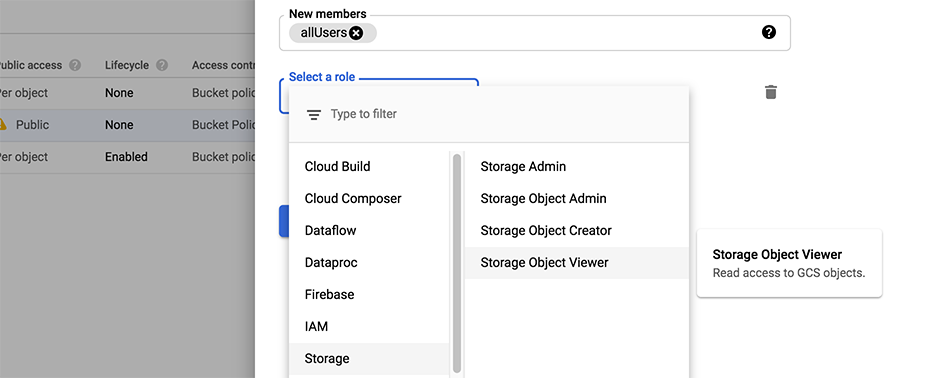The image size is (929, 378).
Task: Open the IAM role category
Action: 369,326
